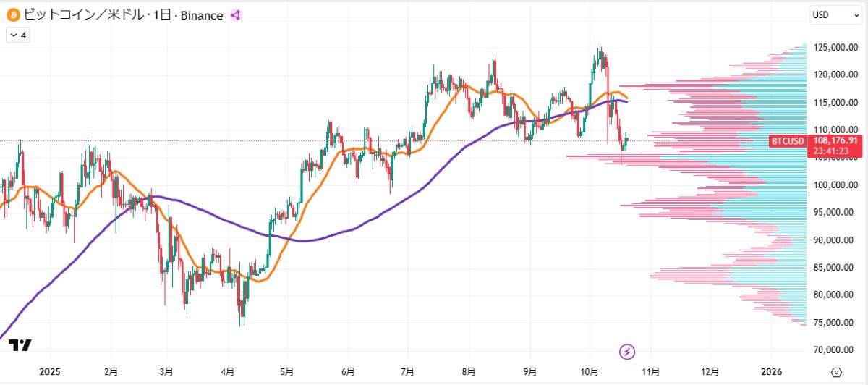Click the 5月 time axis label
This screenshot has width=868, height=385.
click(286, 371)
